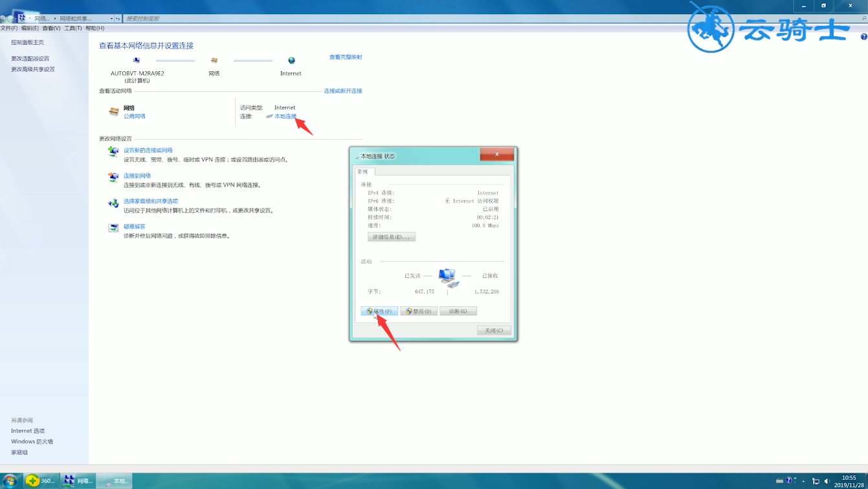Click the 禁用(D) button
Image resolution: width=868 pixels, height=489 pixels.
[x=419, y=312]
